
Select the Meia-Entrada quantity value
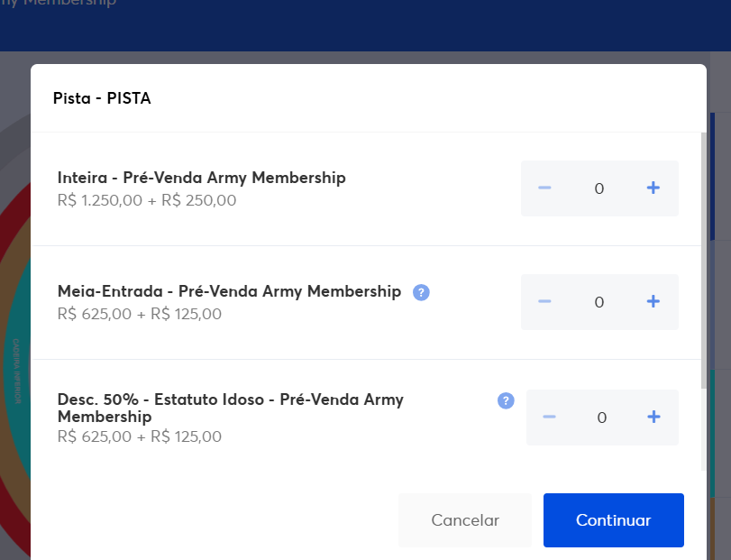(599, 302)
